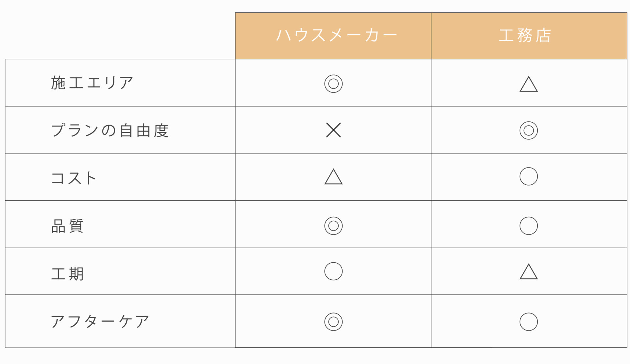Click the triangle in ハウスメーカー コスト cell

pyautogui.click(x=333, y=177)
